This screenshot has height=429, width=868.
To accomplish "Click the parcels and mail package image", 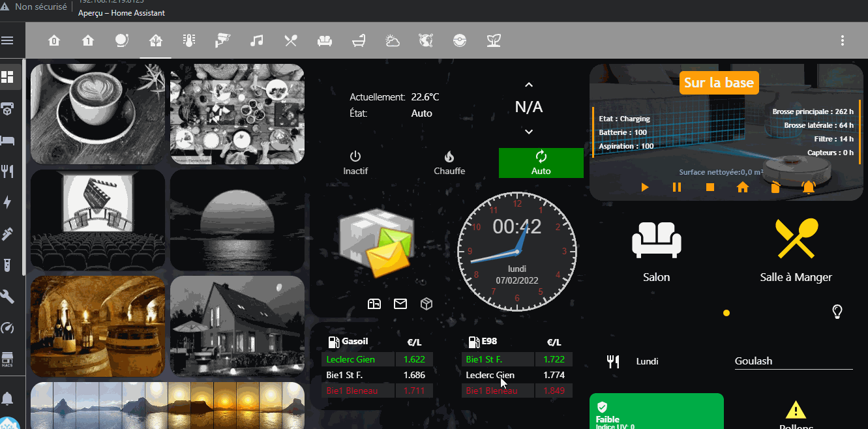I will (376, 243).
